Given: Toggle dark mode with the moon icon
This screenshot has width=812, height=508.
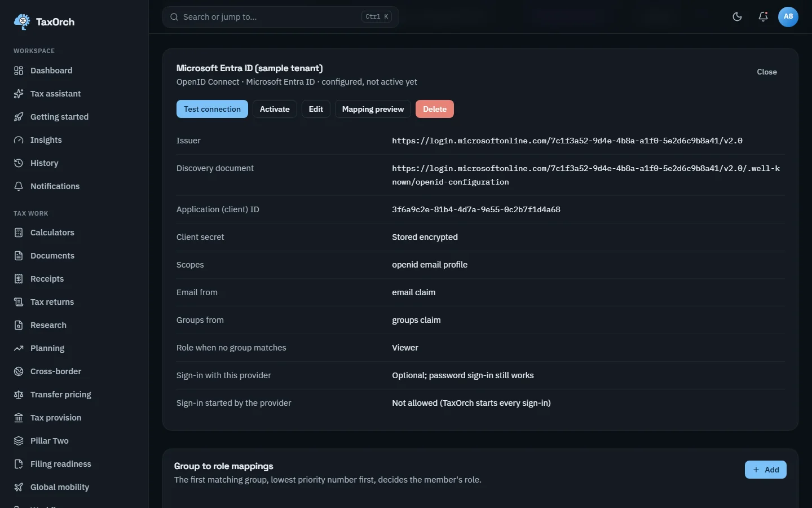Looking at the screenshot, I should [x=737, y=17].
